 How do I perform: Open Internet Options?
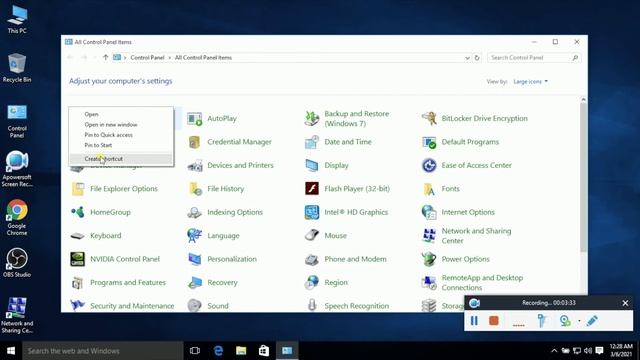click(x=458, y=212)
